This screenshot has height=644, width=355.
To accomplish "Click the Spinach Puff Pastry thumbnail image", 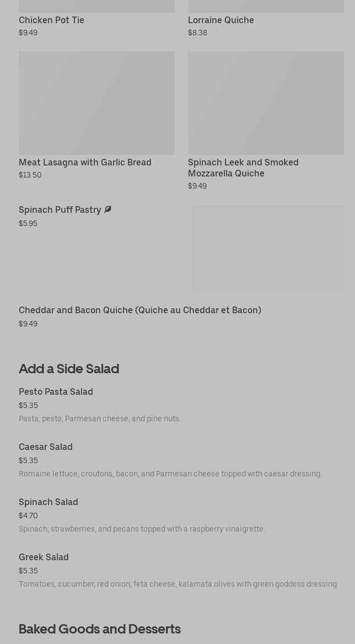I will tap(268, 248).
